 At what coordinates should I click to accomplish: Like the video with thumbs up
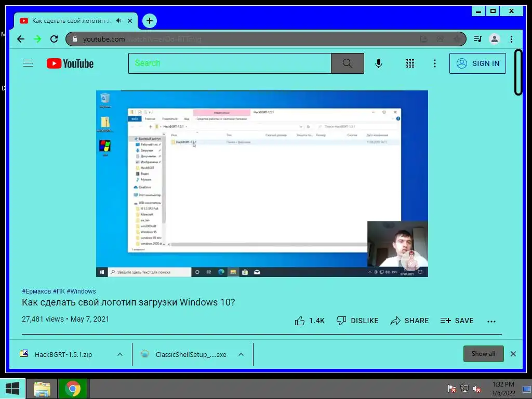[310, 321]
